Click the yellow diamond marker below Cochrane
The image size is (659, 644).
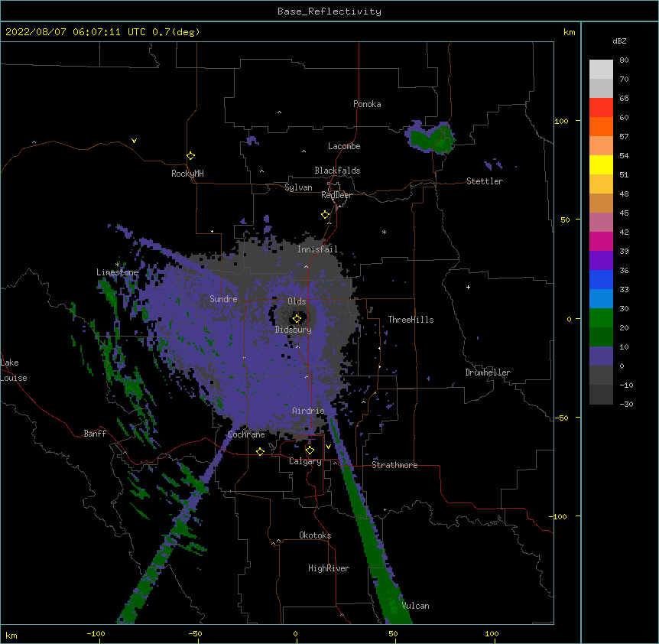(260, 451)
